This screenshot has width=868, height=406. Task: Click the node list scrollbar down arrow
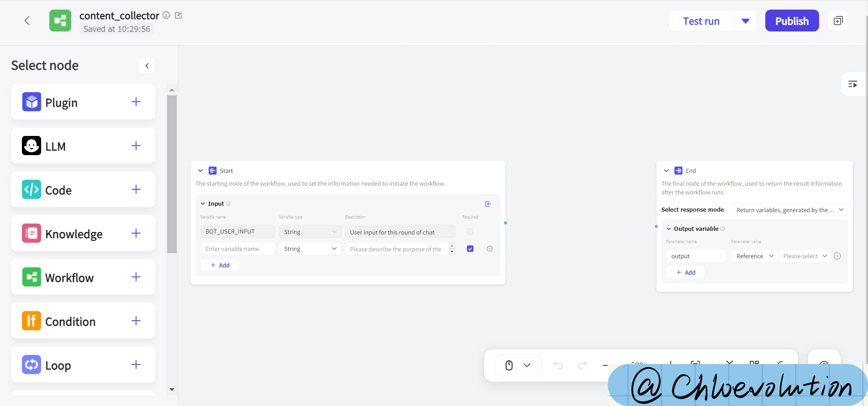click(172, 390)
